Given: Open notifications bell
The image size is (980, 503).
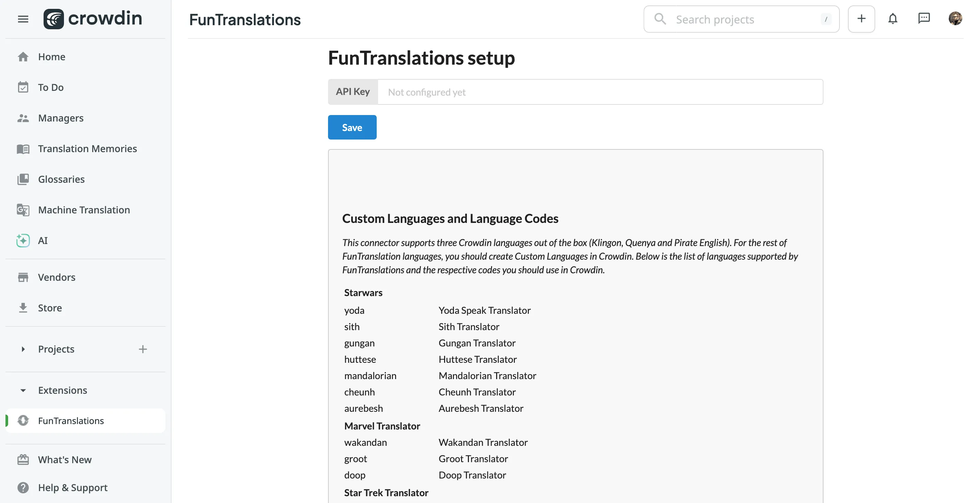Looking at the screenshot, I should 893,19.
